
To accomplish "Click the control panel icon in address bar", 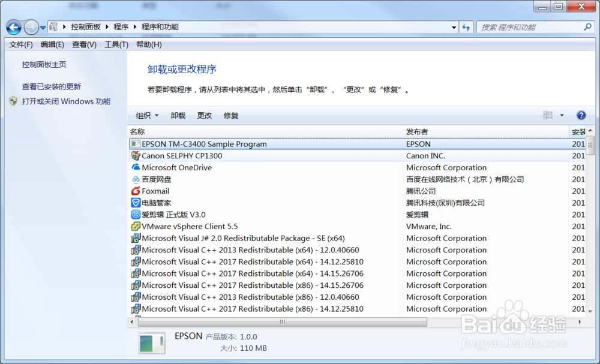I will [x=53, y=27].
